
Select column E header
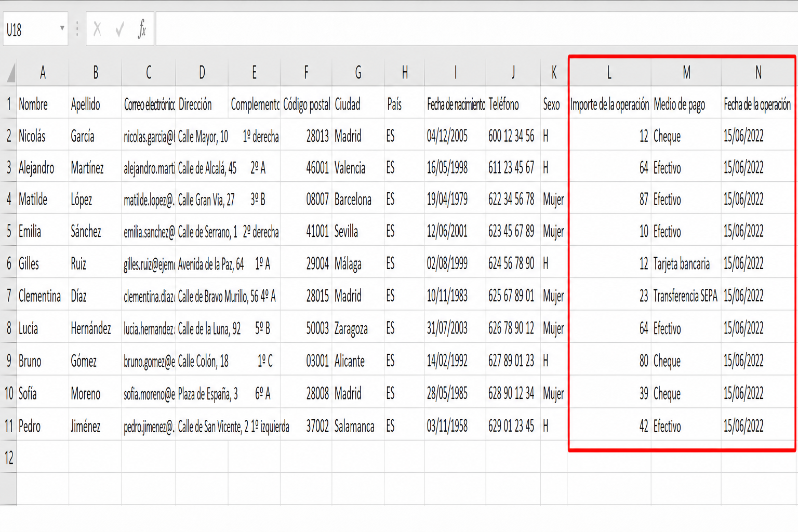pyautogui.click(x=254, y=73)
